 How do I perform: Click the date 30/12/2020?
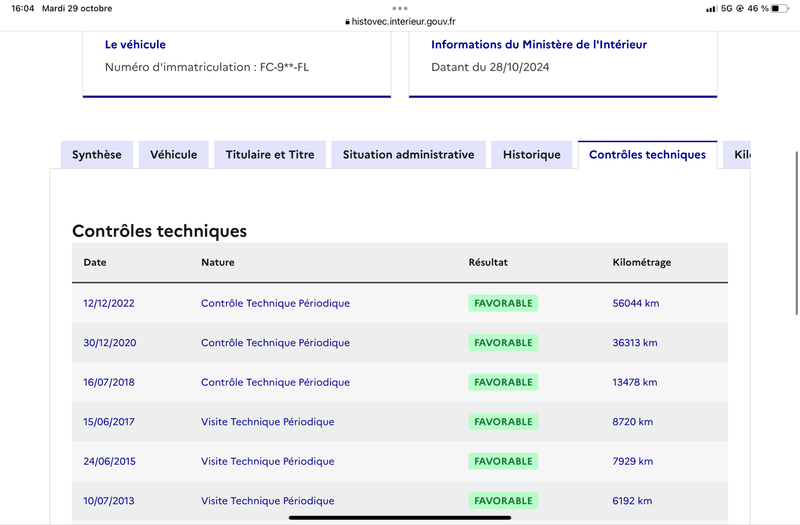coord(110,343)
